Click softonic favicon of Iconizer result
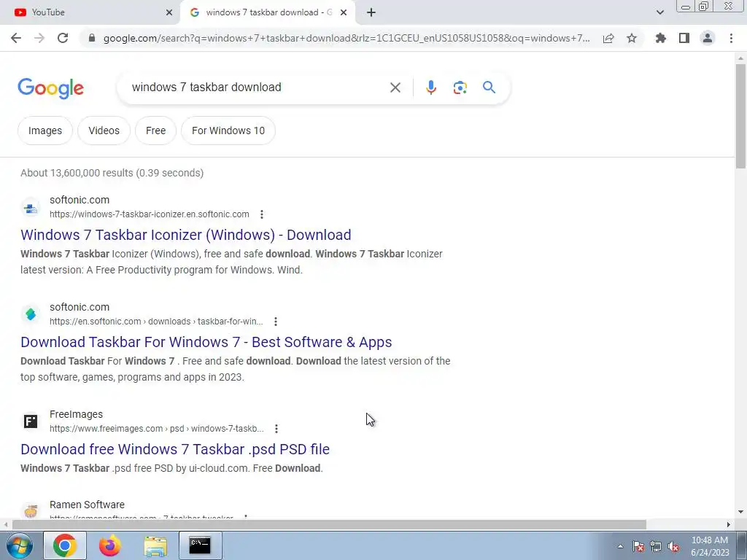747x560 pixels. click(31, 207)
